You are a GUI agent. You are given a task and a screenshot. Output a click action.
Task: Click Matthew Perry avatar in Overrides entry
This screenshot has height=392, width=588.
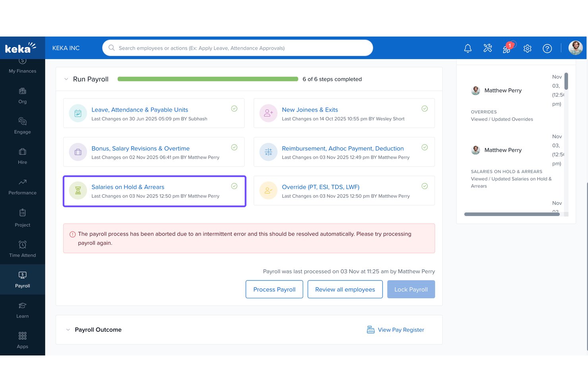coord(476,91)
